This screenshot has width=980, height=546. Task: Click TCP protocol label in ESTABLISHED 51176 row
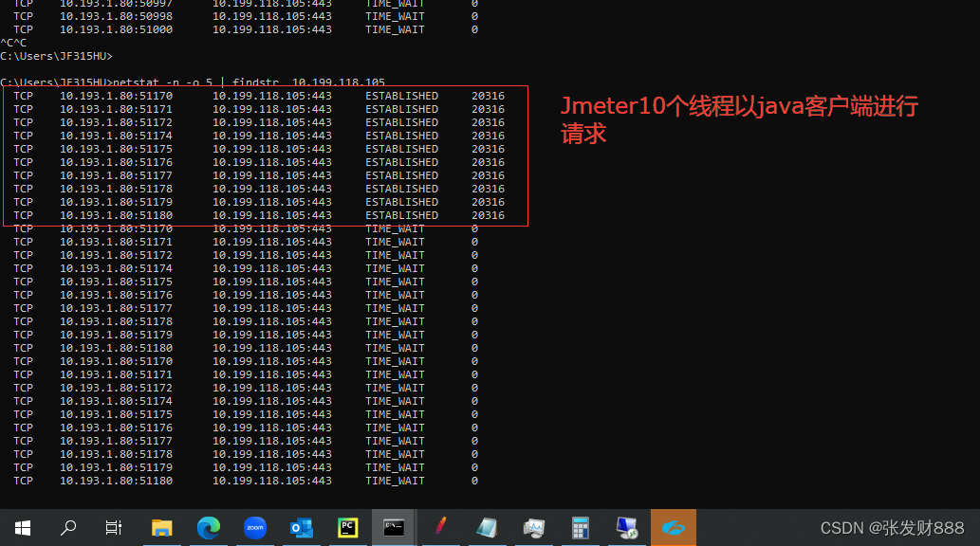tap(23, 162)
